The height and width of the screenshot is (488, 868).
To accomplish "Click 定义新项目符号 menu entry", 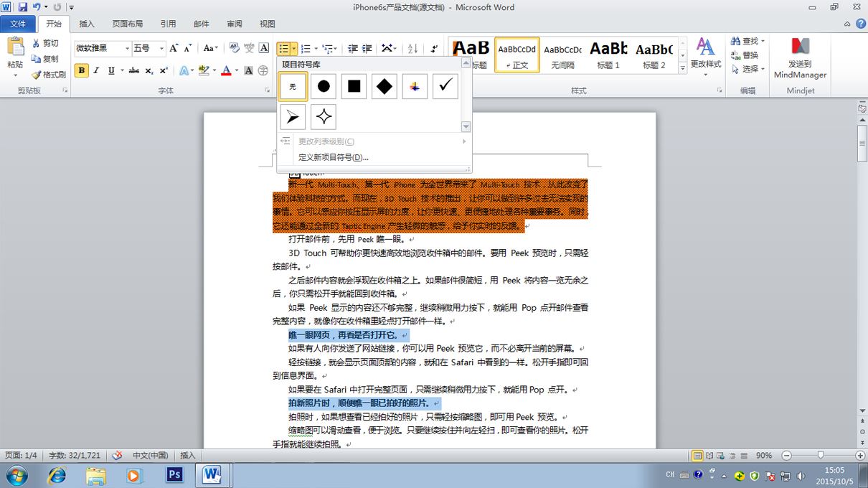I will pyautogui.click(x=334, y=157).
